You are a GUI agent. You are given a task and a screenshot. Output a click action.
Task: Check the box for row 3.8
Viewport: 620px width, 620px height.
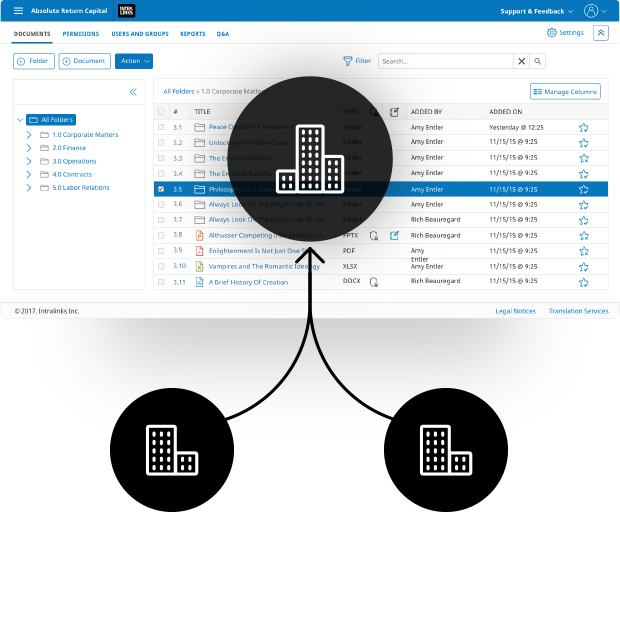(161, 235)
